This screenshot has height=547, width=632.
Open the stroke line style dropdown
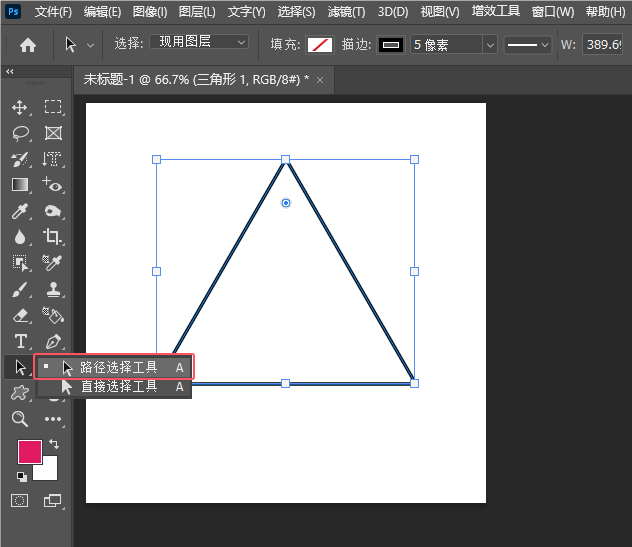tap(527, 45)
